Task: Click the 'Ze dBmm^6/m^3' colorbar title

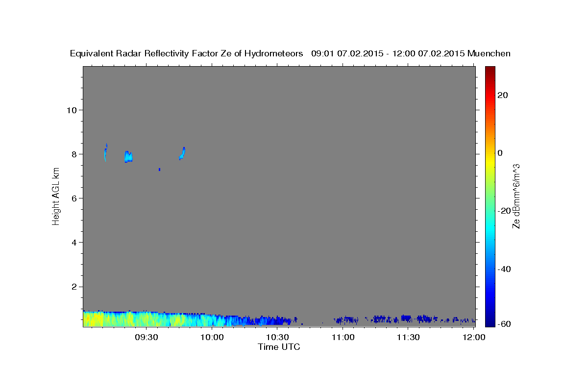Action: tap(516, 196)
